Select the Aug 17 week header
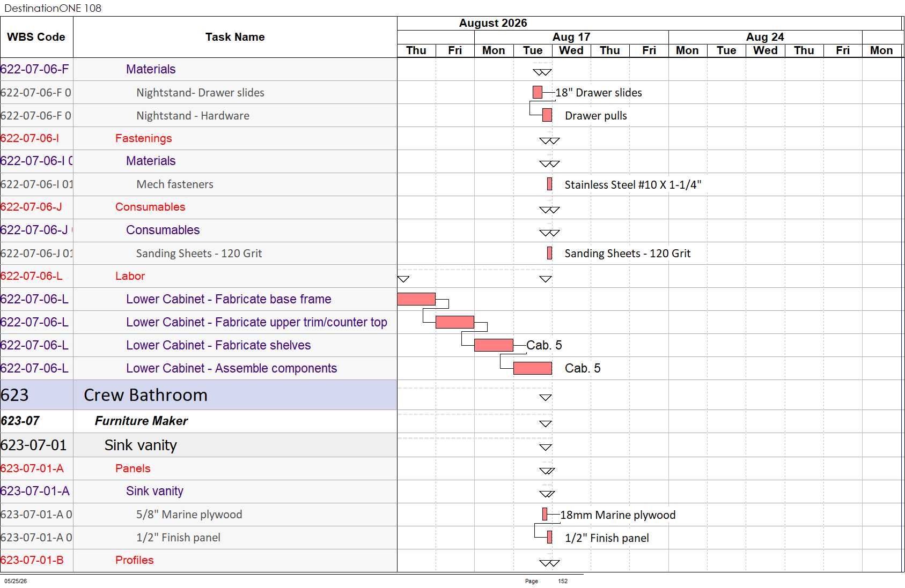 pyautogui.click(x=571, y=37)
